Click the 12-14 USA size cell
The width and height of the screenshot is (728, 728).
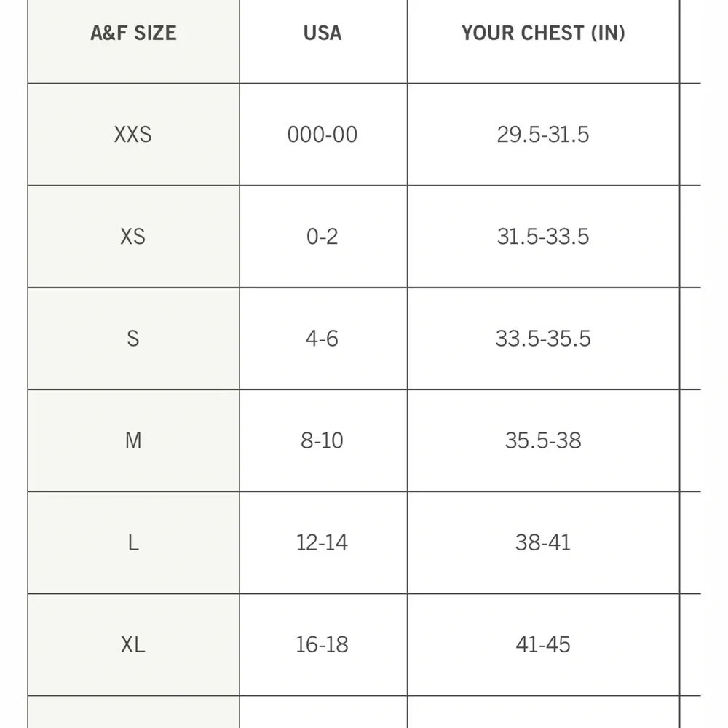(323, 543)
